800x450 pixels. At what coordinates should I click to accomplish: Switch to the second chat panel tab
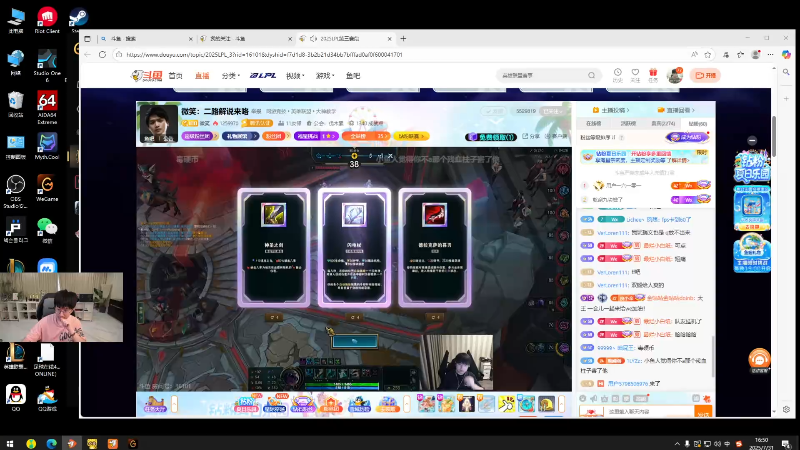coord(628,123)
